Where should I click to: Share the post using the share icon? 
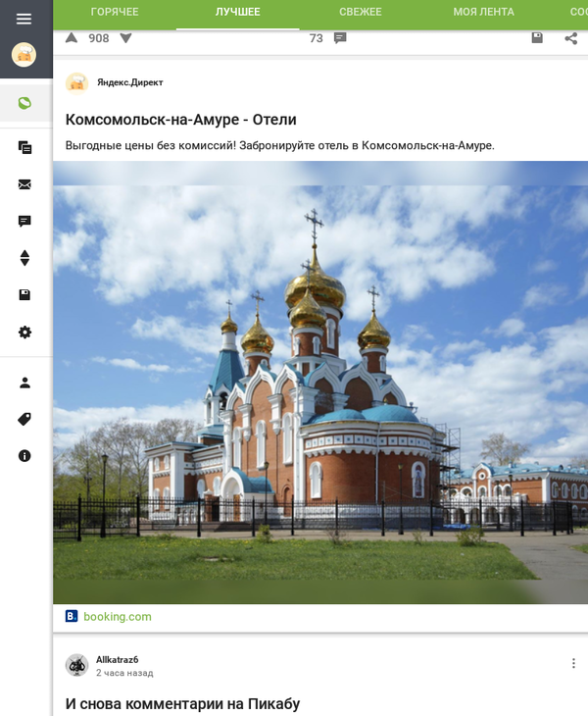(570, 38)
